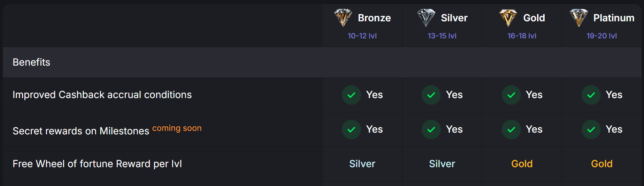644x186 pixels.
Task: Click Platinum Secret rewards green checkmark
Action: click(x=591, y=129)
